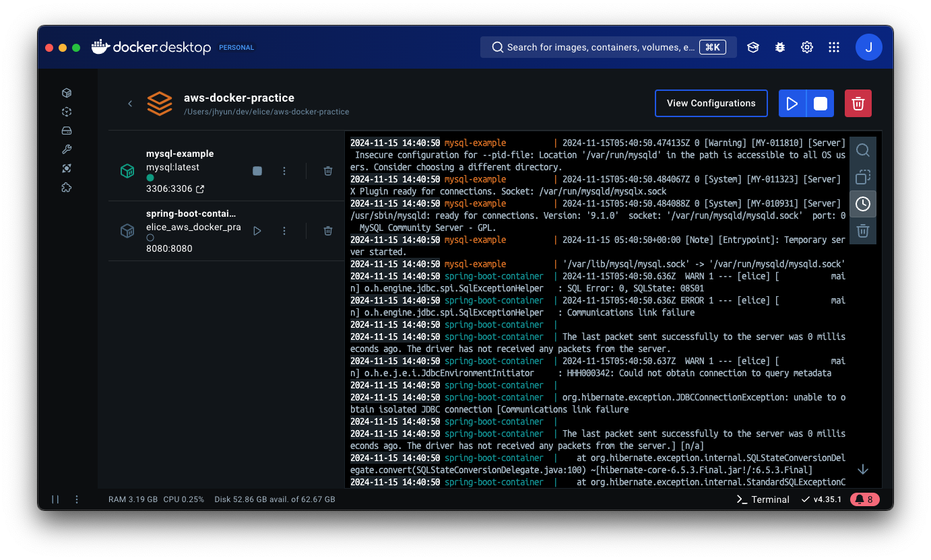Toggle log timestamps clock icon

click(863, 204)
